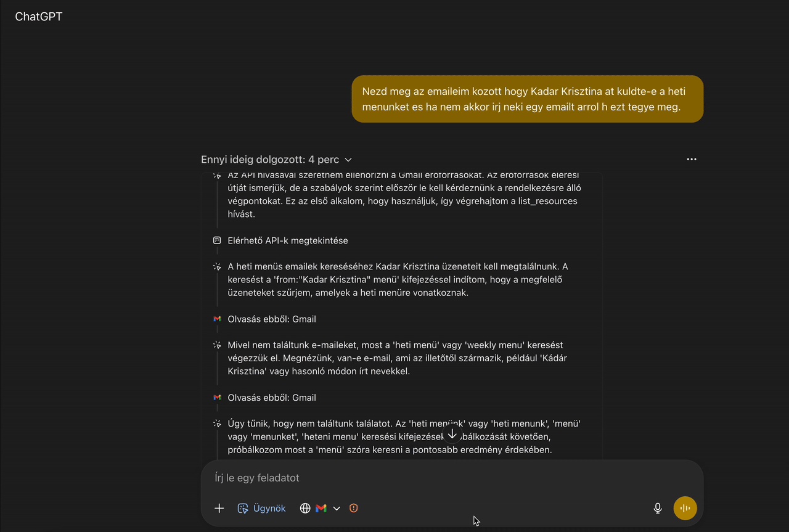Click the icon beside 'Elérhető API-k megtekintése'
The image size is (789, 532).
pyautogui.click(x=217, y=240)
